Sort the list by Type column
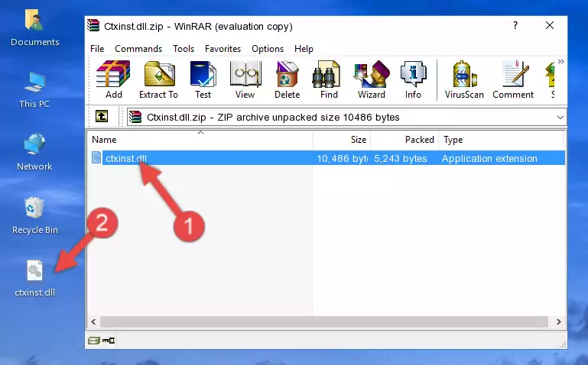The width and height of the screenshot is (588, 365). pyautogui.click(x=501, y=140)
